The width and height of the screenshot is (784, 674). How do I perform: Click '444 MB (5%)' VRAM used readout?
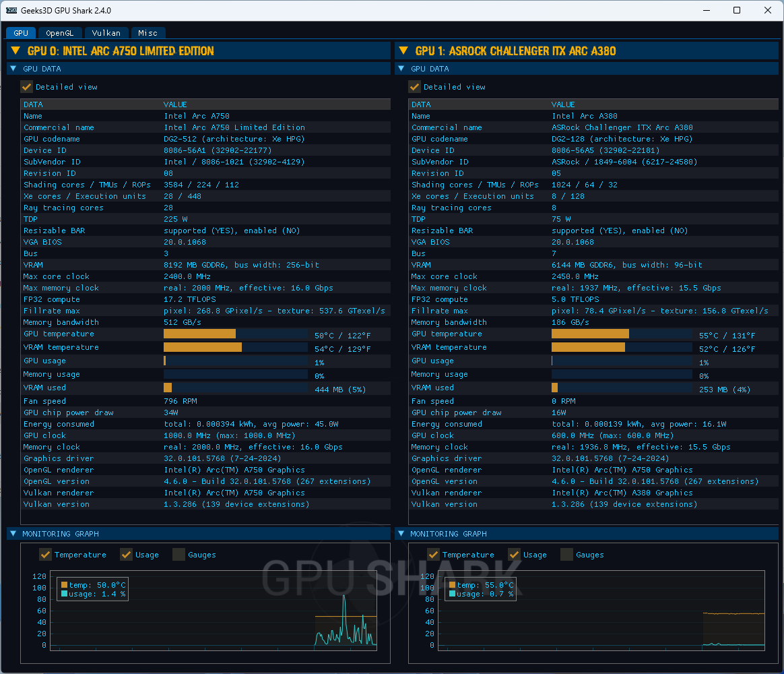pyautogui.click(x=341, y=390)
